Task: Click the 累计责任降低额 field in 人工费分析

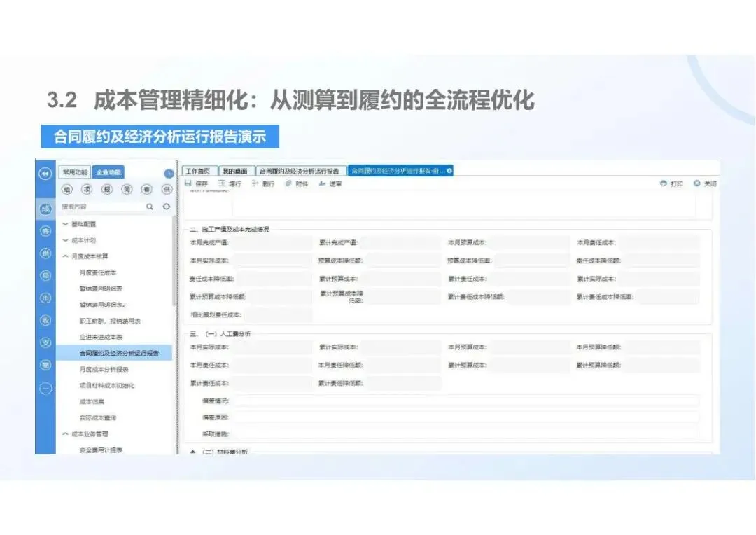Action: [404, 383]
